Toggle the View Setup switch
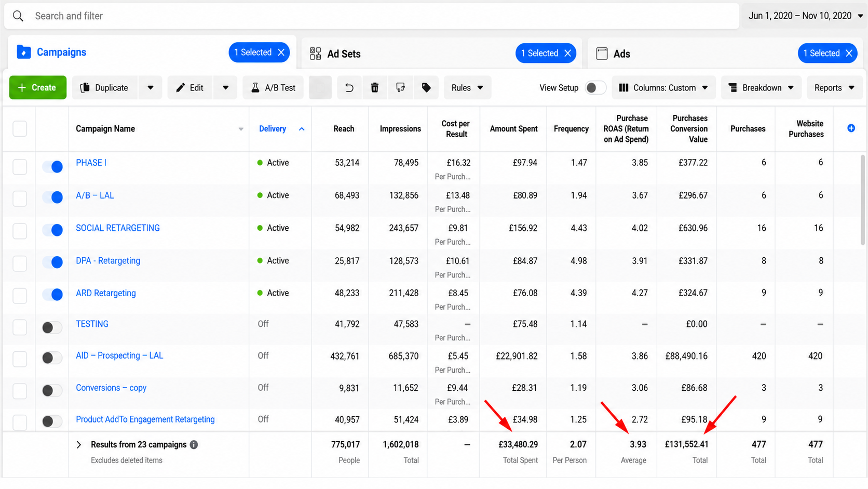Viewport: 868px width, 489px height. (595, 88)
